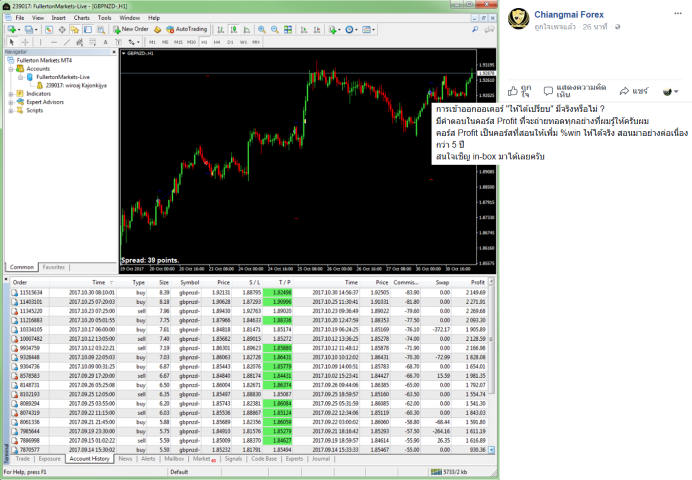
Task: Switch chart to bar chart mode
Action: tap(221, 30)
